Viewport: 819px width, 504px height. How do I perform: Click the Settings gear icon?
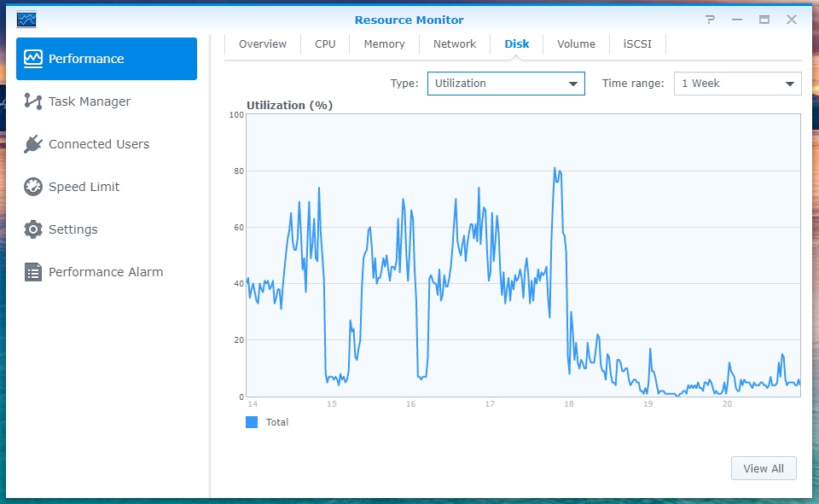tap(33, 229)
